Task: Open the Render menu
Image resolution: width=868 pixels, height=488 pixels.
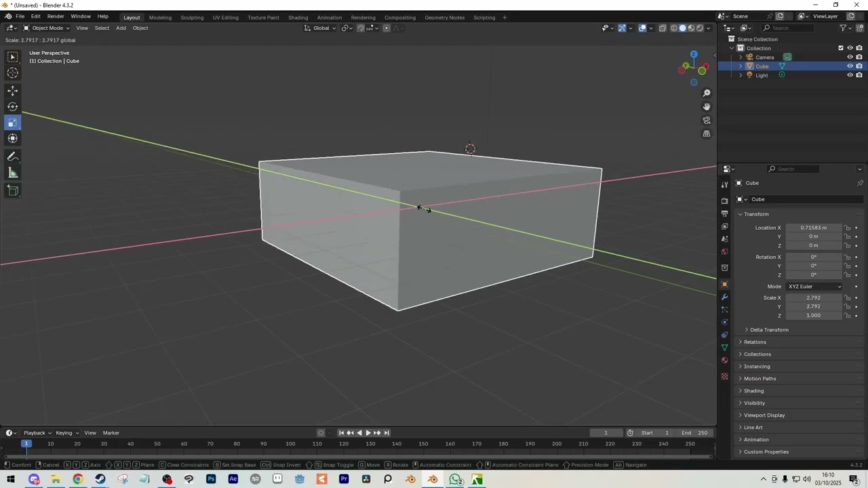Action: click(x=56, y=16)
